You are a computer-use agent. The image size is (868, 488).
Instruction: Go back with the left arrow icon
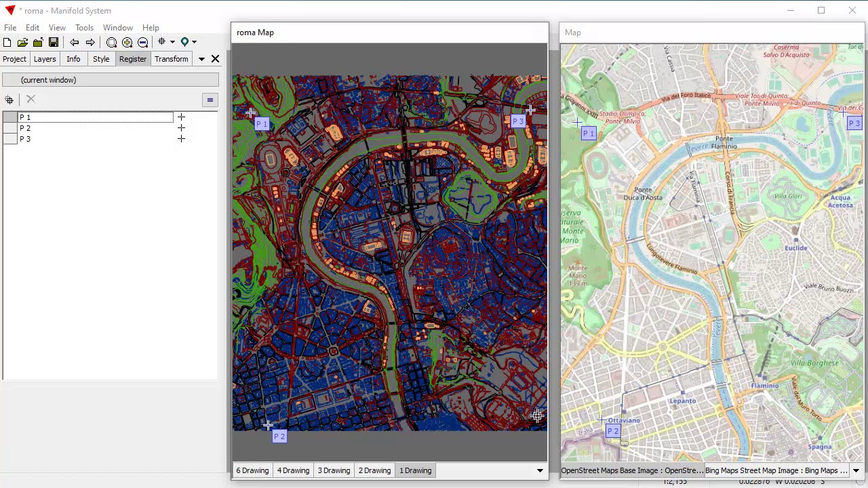click(x=75, y=42)
